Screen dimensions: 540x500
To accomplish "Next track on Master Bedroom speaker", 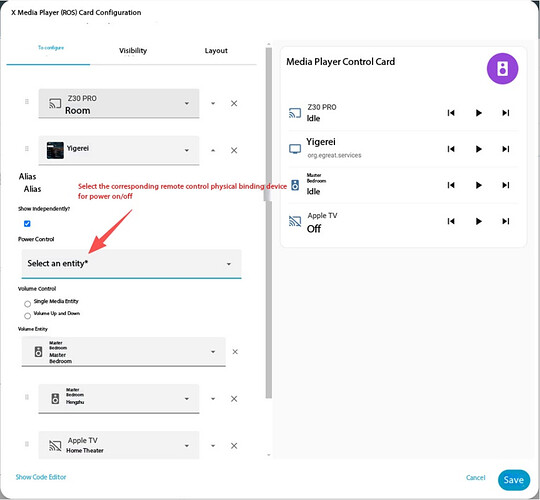I will (506, 185).
